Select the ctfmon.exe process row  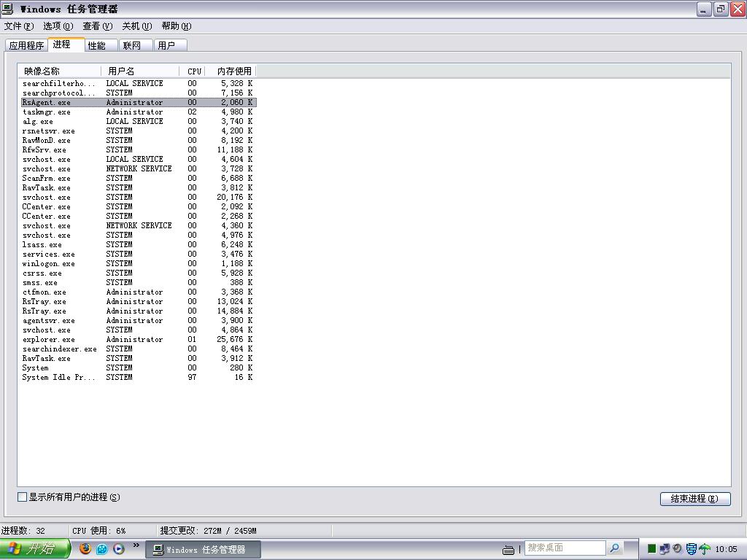pyautogui.click(x=138, y=292)
